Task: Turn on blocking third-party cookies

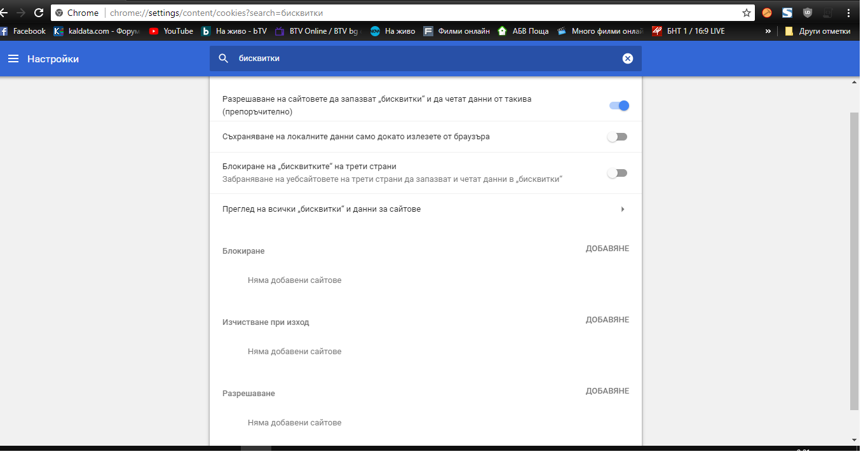Action: point(617,173)
